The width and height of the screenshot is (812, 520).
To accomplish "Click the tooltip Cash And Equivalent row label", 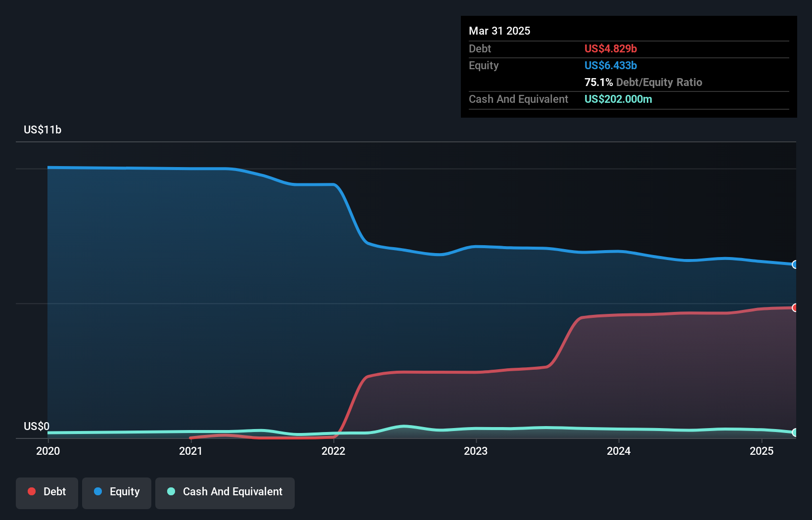I will point(518,99).
